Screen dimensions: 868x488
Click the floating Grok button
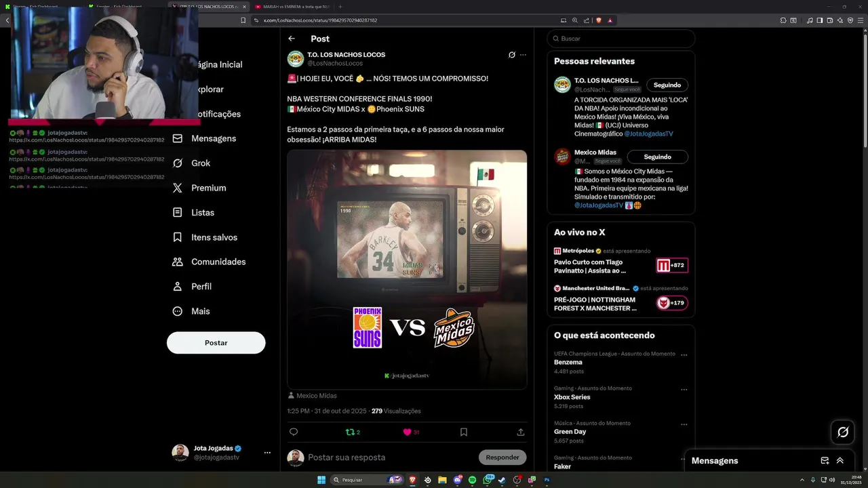click(843, 432)
